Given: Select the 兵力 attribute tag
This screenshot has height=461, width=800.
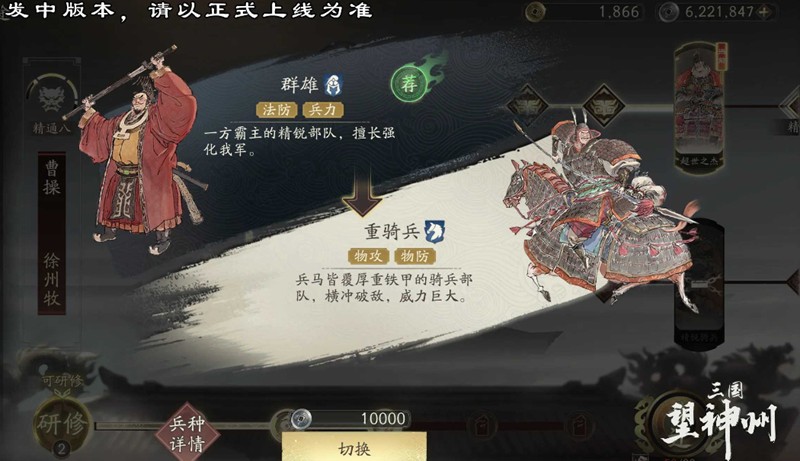Looking at the screenshot, I should pos(322,110).
